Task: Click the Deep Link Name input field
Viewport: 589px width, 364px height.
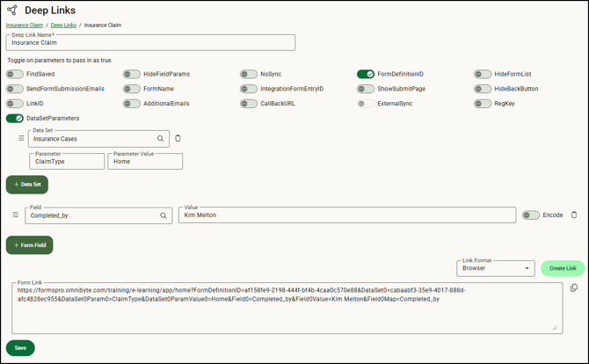Action: click(150, 42)
